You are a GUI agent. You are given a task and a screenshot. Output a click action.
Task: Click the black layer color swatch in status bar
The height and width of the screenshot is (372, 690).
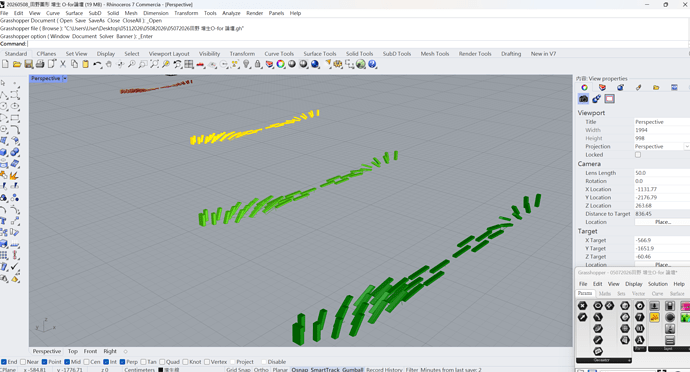point(161,370)
